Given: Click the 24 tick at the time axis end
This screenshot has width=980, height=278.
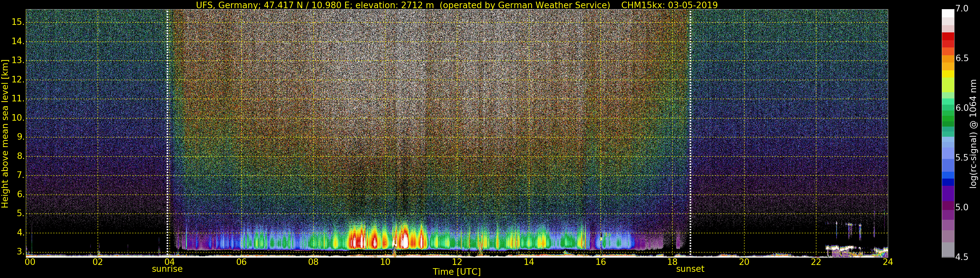Looking at the screenshot, I should (x=888, y=262).
